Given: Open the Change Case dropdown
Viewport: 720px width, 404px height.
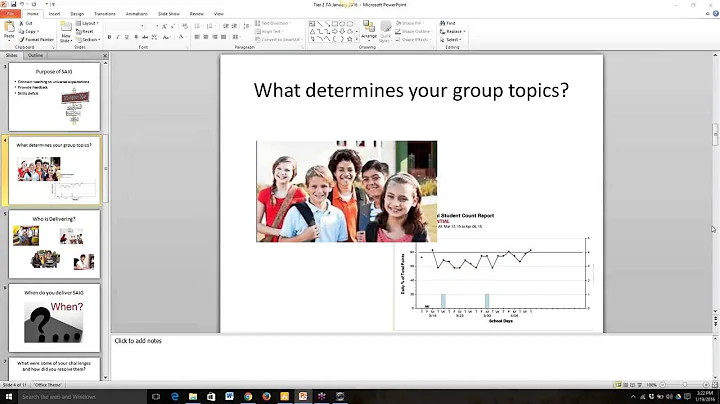Looking at the screenshot, I should click(x=167, y=37).
